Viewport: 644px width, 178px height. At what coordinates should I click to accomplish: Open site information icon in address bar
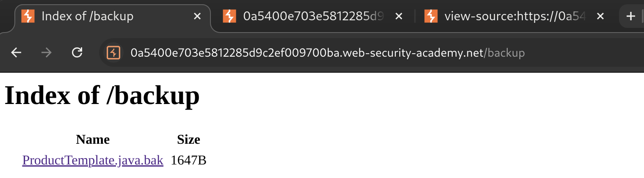coord(113,53)
